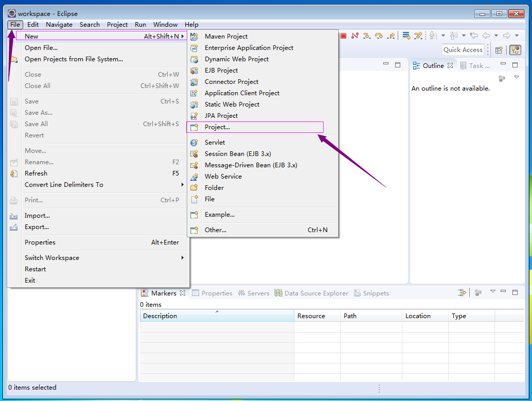This screenshot has height=401, width=532.
Task: Switch to the Snippets tab
Action: [371, 293]
